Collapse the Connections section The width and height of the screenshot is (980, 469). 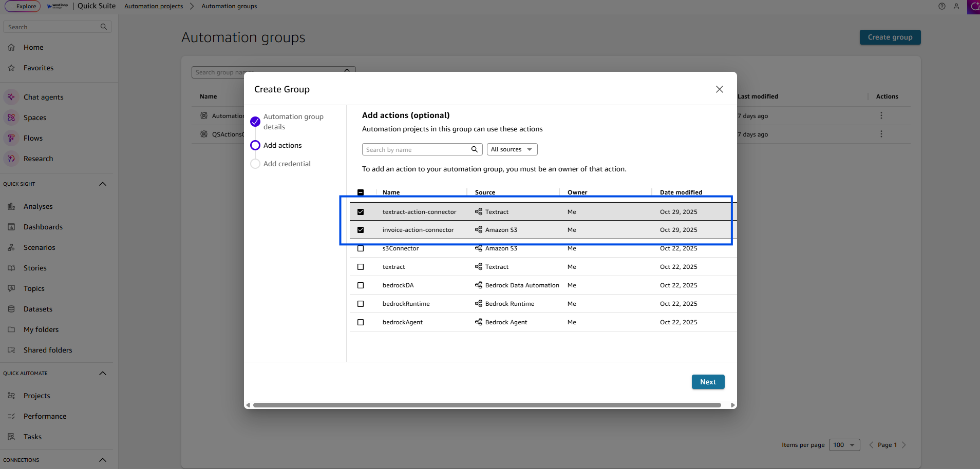tap(103, 460)
